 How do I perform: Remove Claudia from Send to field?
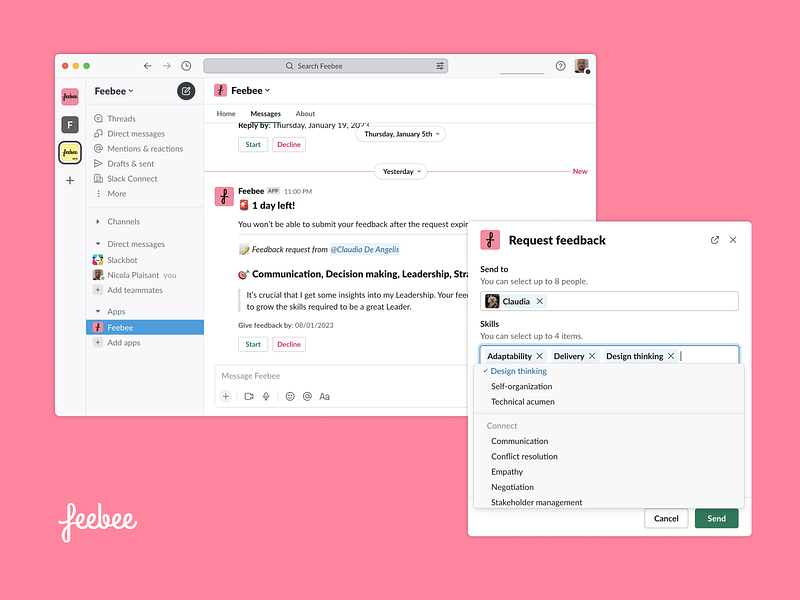coord(539,301)
